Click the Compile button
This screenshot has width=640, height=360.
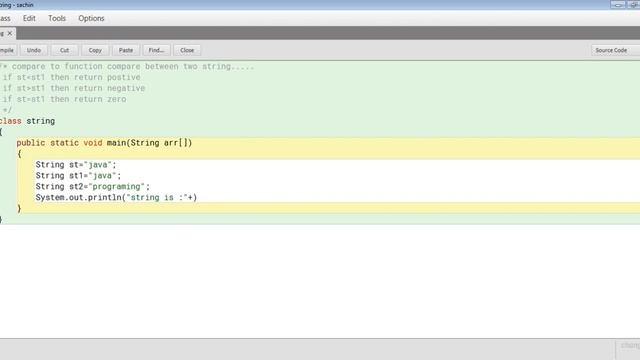point(7,50)
